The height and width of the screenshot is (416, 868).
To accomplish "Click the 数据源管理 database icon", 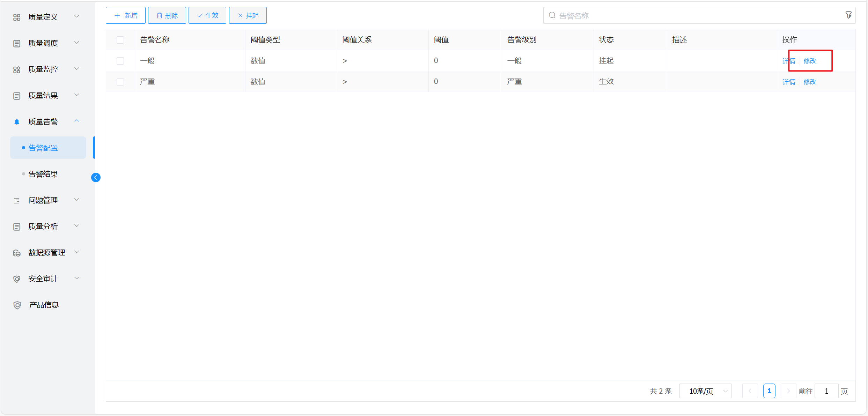I will (x=17, y=253).
